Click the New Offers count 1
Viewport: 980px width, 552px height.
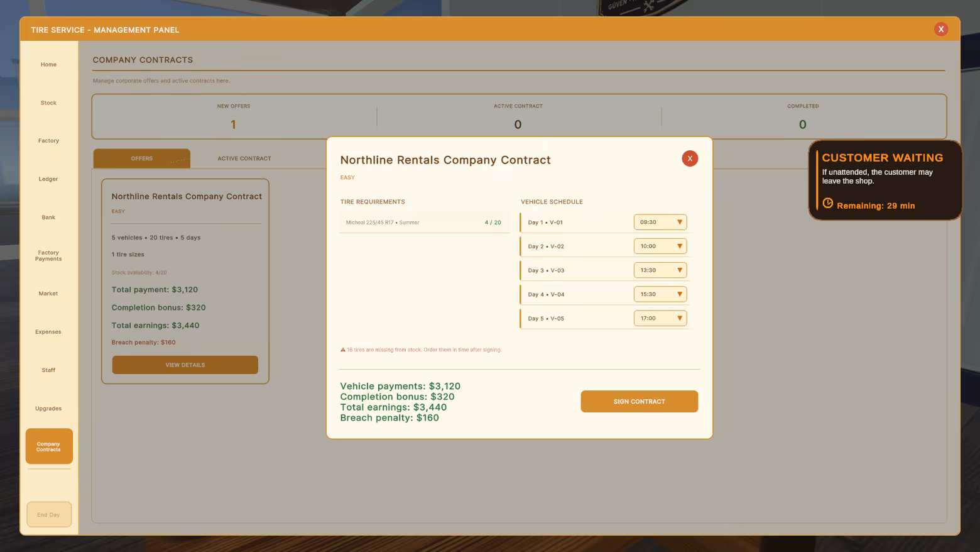(233, 124)
